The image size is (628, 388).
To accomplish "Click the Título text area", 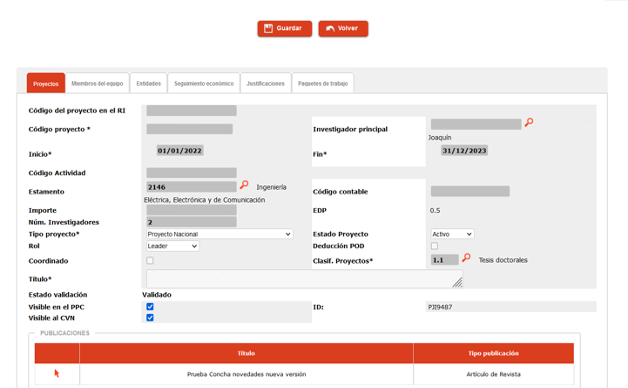I will point(304,279).
